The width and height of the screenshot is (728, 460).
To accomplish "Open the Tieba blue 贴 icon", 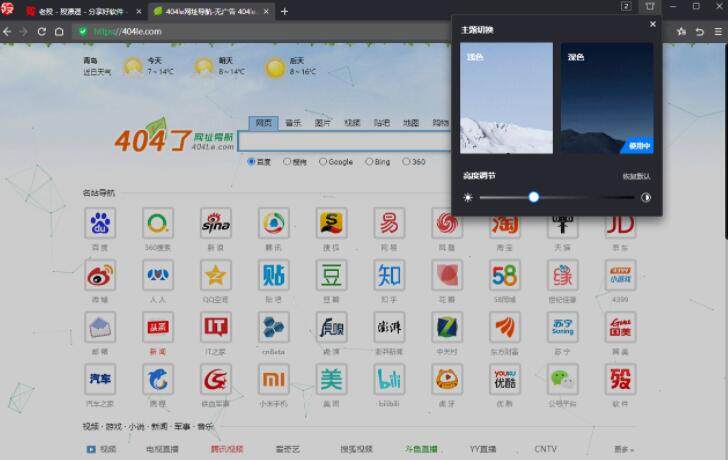I will 273,275.
